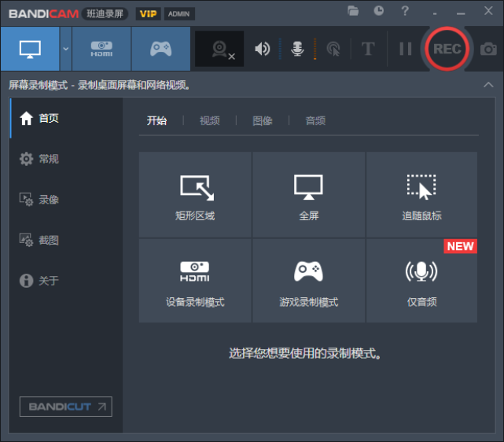Screen dimensions: 504x442
Task: Toggle text overlay T icon
Action: [368, 49]
